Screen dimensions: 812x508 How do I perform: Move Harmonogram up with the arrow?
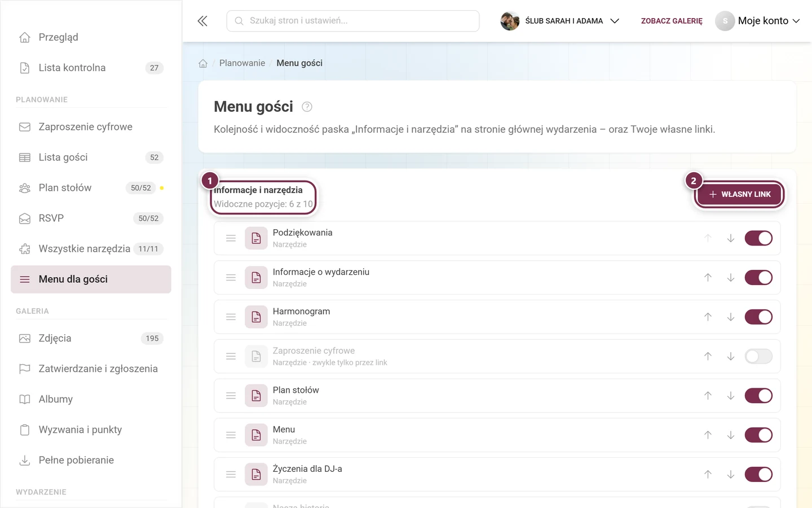[x=708, y=317]
